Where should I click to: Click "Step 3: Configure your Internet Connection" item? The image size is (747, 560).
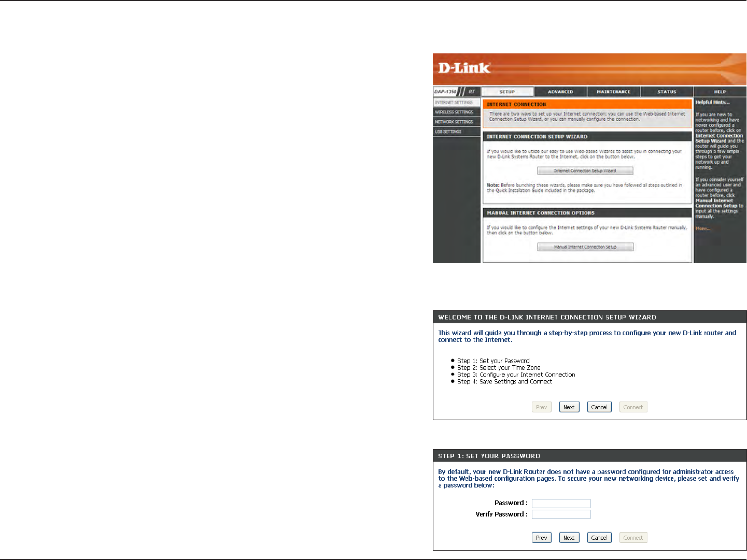pos(516,375)
